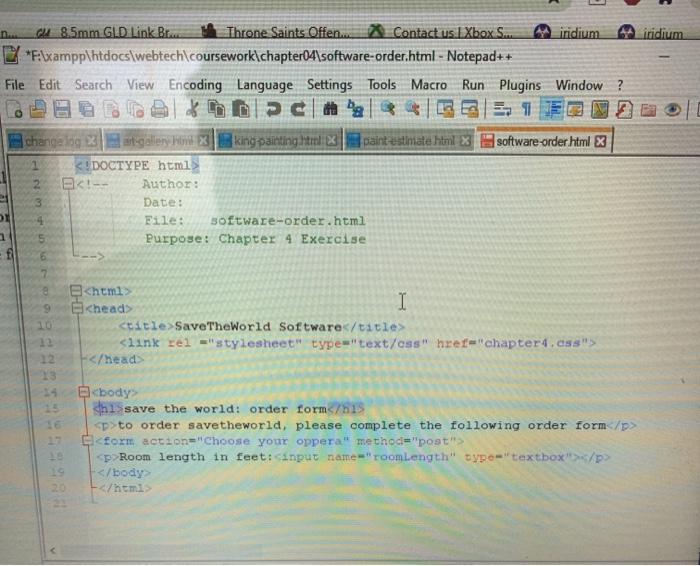Screen dimensions: 700x566
Task: Open the Window menu
Action: (579, 85)
